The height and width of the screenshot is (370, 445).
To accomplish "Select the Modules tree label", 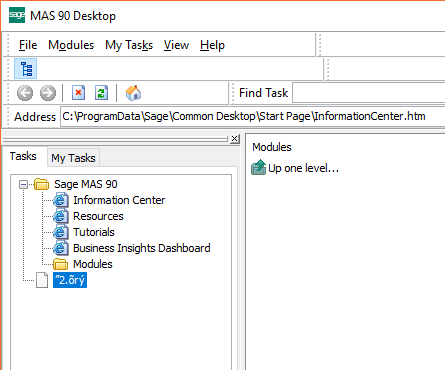I will (93, 264).
